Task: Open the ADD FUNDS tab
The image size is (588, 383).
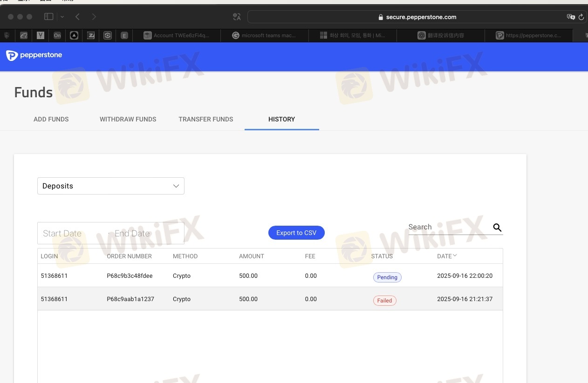Action: coord(51,119)
